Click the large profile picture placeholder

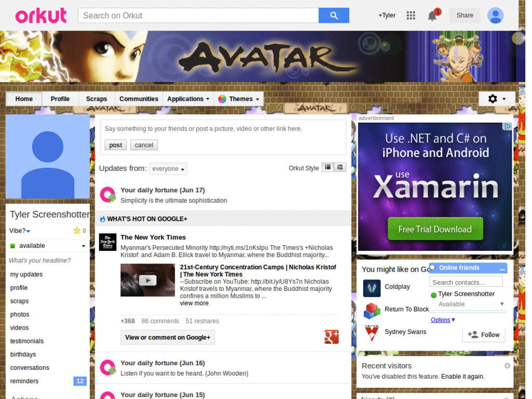pyautogui.click(x=48, y=156)
